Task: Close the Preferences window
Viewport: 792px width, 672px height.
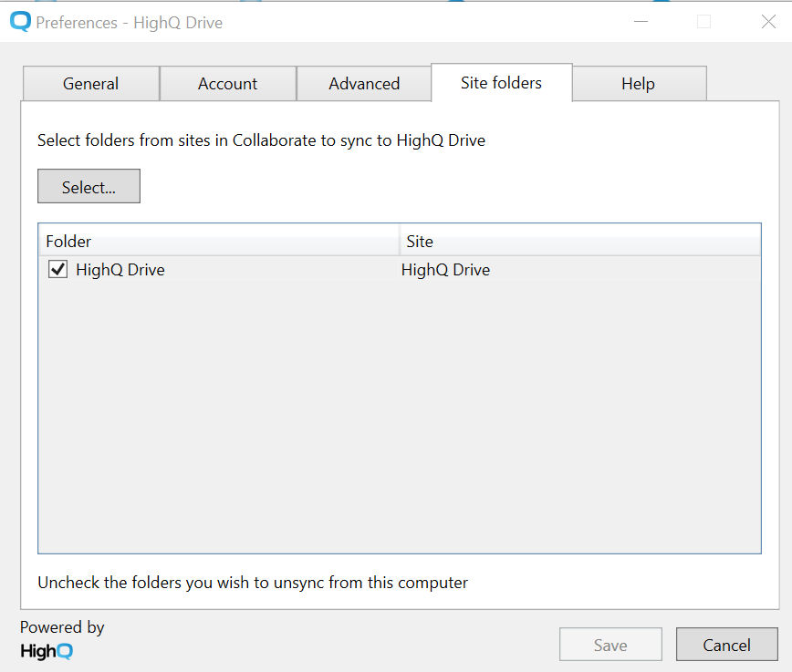Action: click(769, 22)
